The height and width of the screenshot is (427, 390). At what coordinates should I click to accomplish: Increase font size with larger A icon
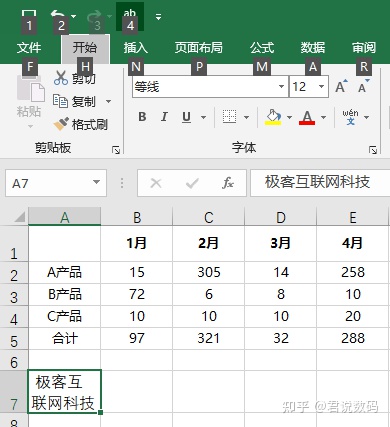tap(341, 87)
